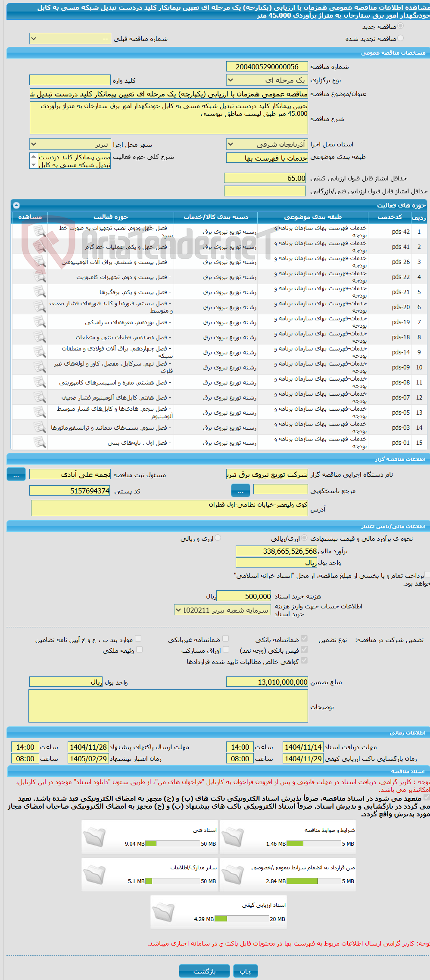The image size is (430, 980).
Task: Open view icon for row pds-14
Action: point(40,352)
